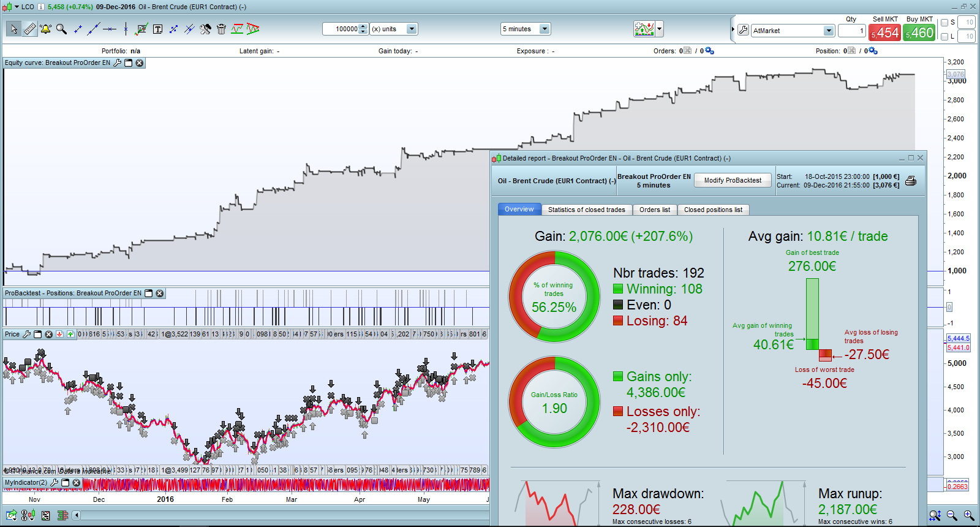Click the zoom in magnifier at bottom right

[969, 515]
